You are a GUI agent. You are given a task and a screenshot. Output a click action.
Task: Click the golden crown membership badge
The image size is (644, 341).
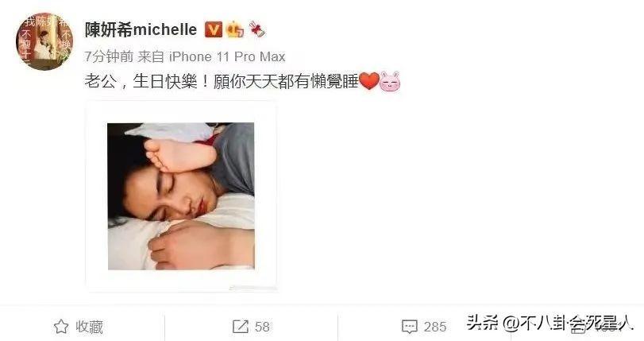tap(235, 29)
